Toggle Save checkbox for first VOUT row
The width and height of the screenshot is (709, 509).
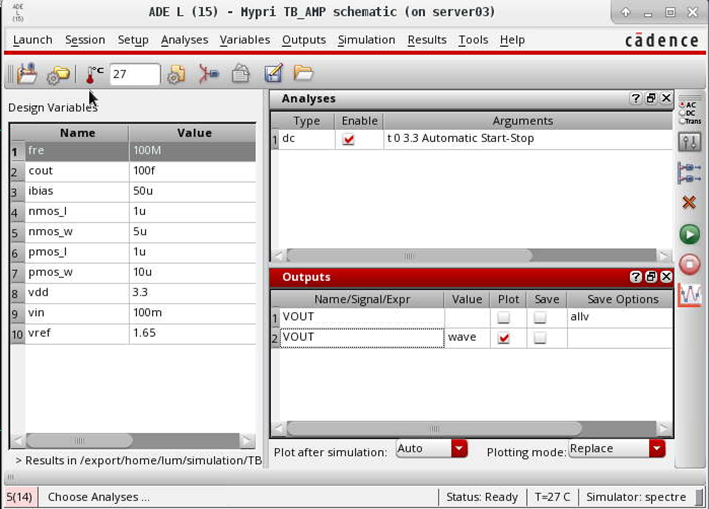539,317
